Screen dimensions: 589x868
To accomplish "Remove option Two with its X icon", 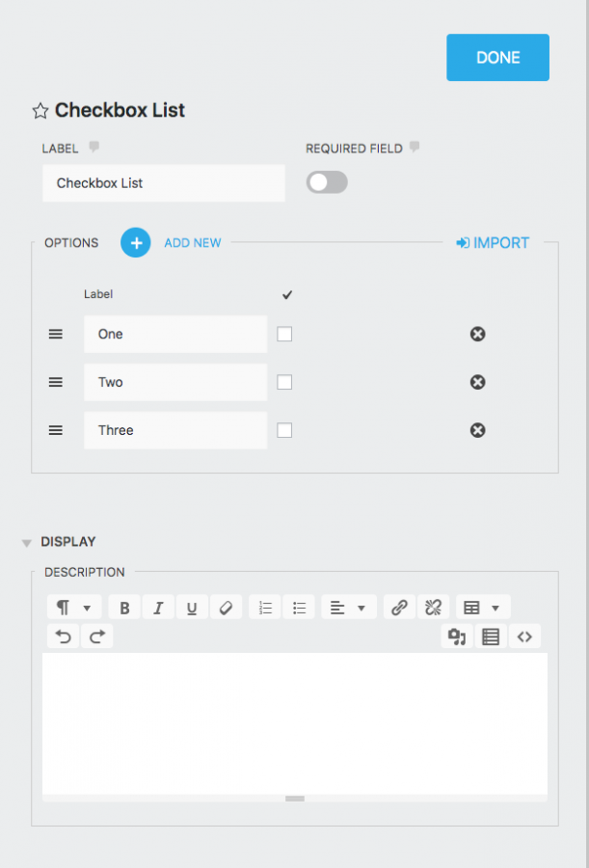I will tap(478, 382).
